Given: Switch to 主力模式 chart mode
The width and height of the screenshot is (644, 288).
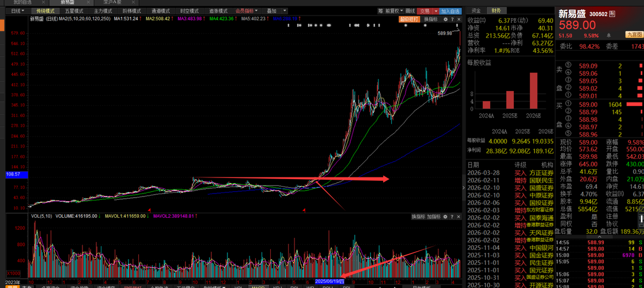Looking at the screenshot, I should tap(103, 11).
